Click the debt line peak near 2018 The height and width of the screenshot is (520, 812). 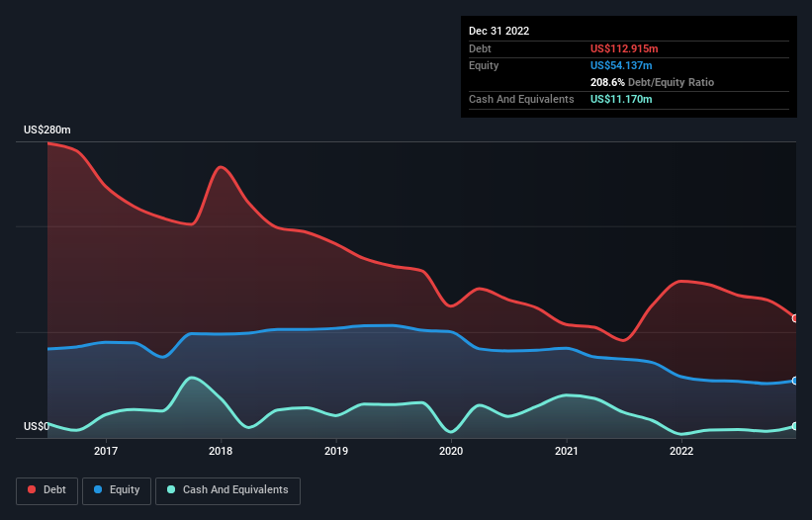pyautogui.click(x=222, y=167)
